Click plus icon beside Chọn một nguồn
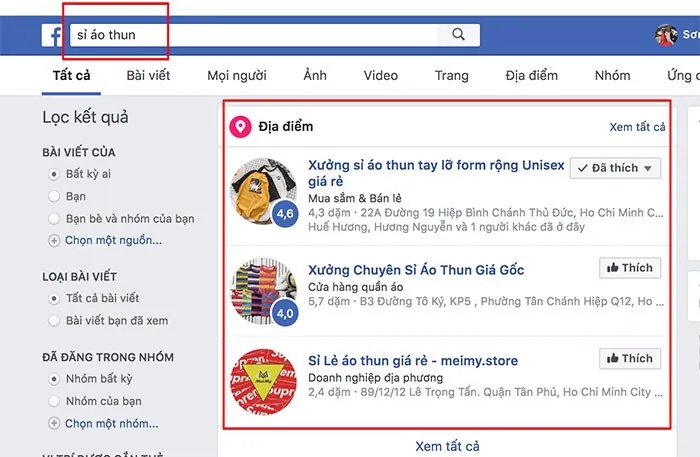 [x=54, y=241]
